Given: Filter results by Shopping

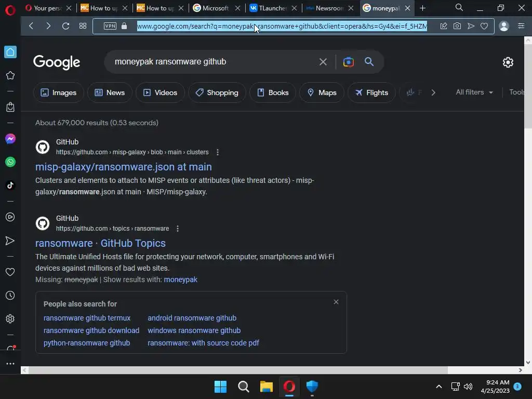Looking at the screenshot, I should point(217,92).
